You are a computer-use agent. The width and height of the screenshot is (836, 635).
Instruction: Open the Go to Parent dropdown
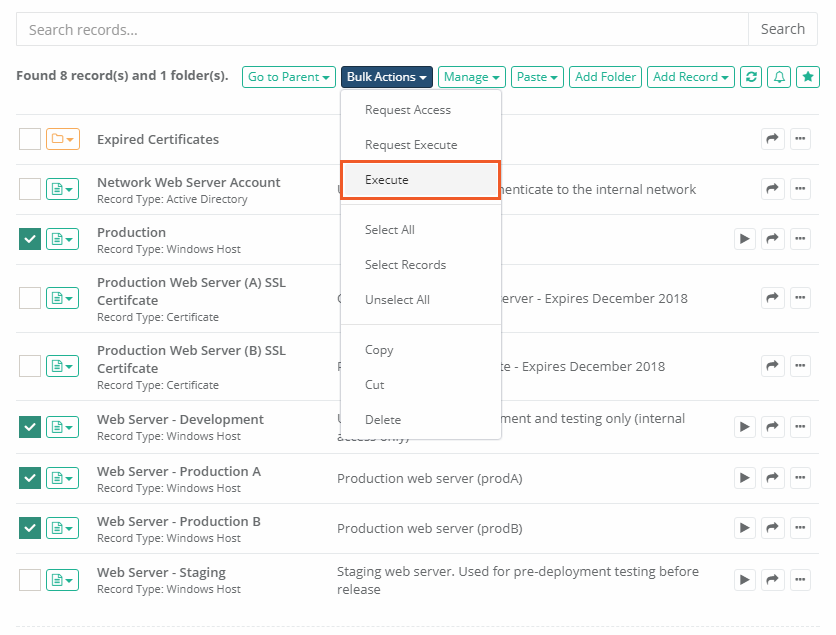(x=288, y=77)
